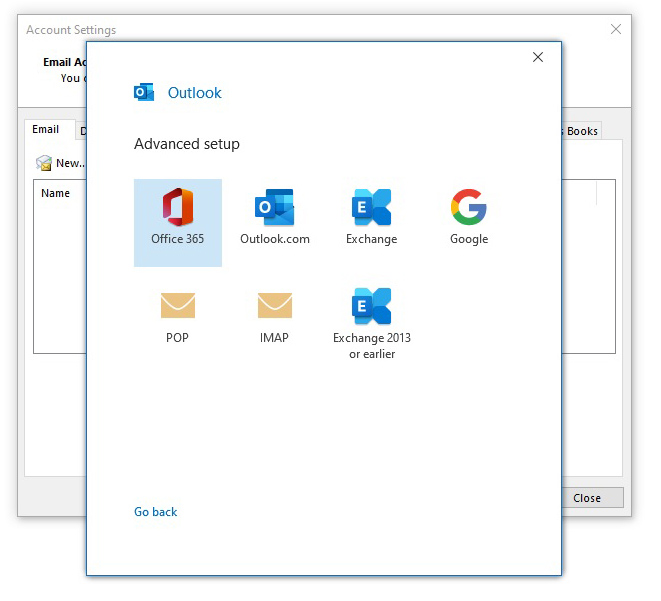661x601 pixels.
Task: Select the Office 365 account type
Action: coord(177,223)
